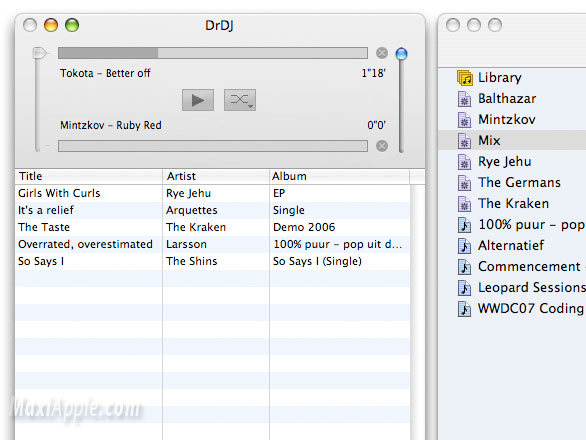Screen dimensions: 586x440
Task: Select the Alternatief playlist label
Action: click(511, 245)
